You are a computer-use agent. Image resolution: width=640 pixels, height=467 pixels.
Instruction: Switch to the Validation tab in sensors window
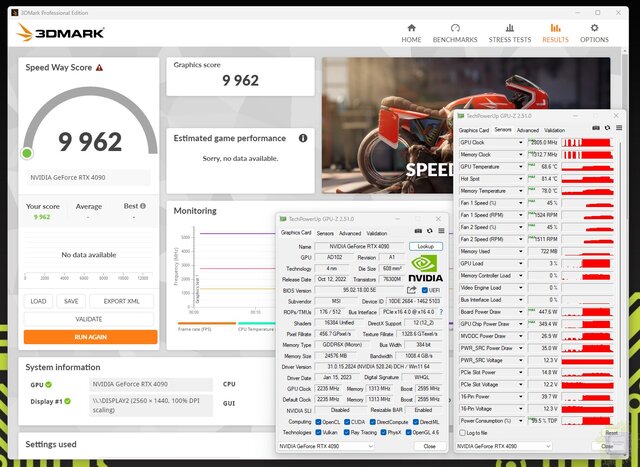pyautogui.click(x=554, y=130)
